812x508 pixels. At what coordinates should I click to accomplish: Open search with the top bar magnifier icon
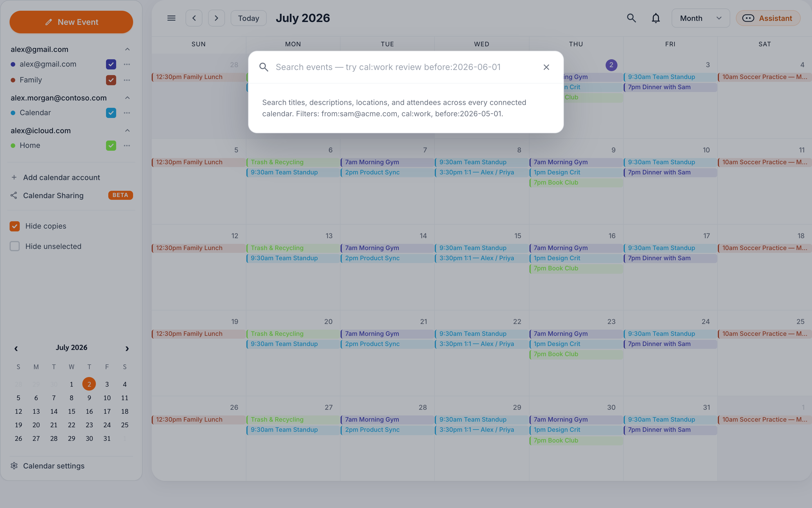[631, 18]
